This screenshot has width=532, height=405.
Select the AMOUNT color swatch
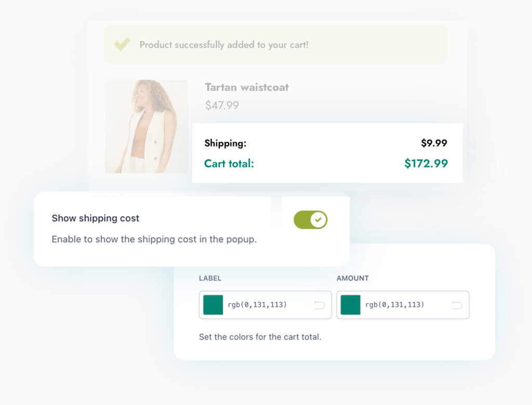click(x=350, y=305)
